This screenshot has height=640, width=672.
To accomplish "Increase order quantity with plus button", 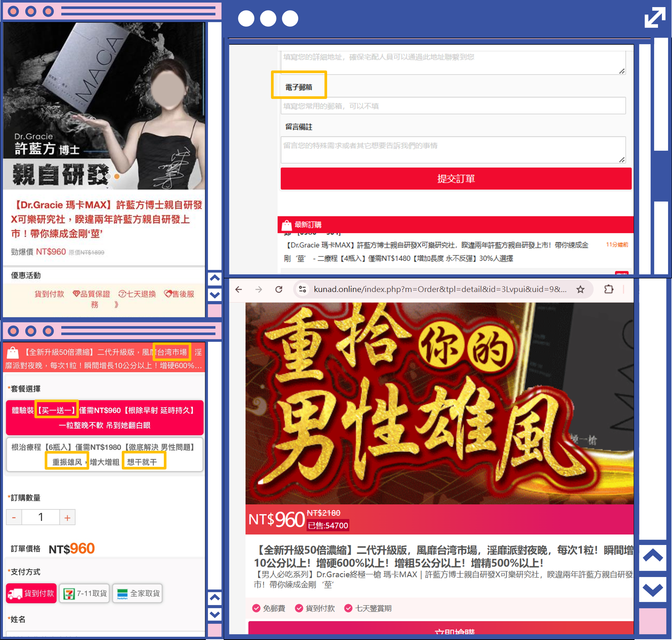I will point(67,518).
